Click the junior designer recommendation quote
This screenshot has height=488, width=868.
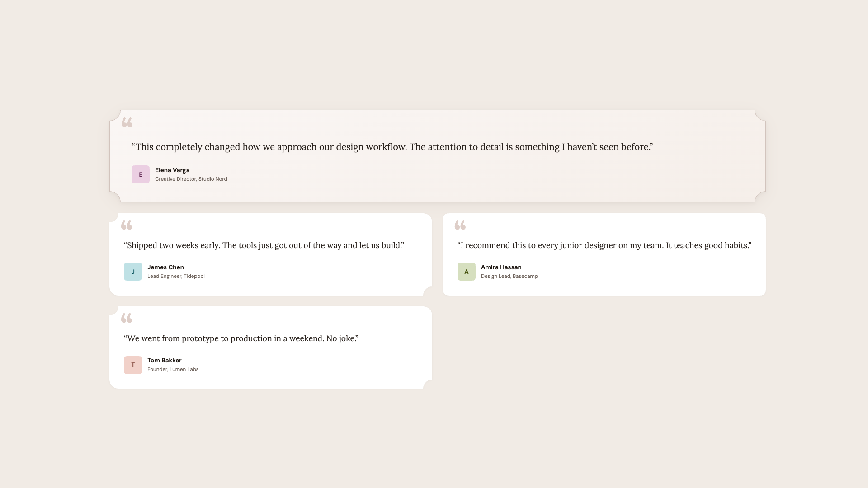click(x=604, y=245)
